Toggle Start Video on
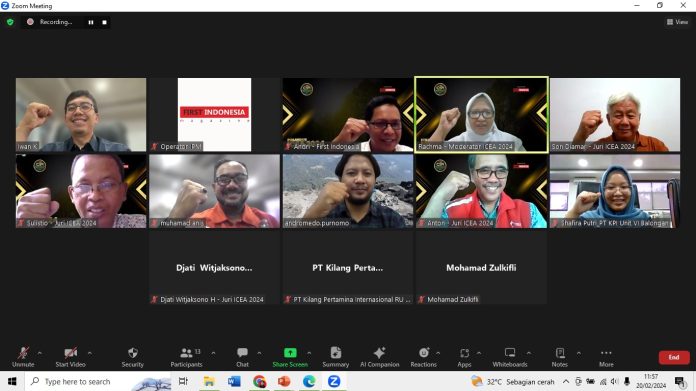Image resolution: width=696 pixels, height=391 pixels. [x=70, y=357]
